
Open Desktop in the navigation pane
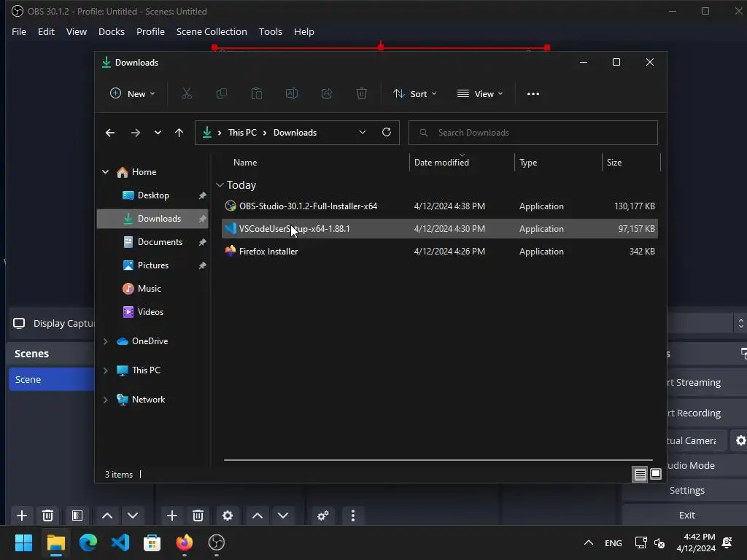point(152,195)
